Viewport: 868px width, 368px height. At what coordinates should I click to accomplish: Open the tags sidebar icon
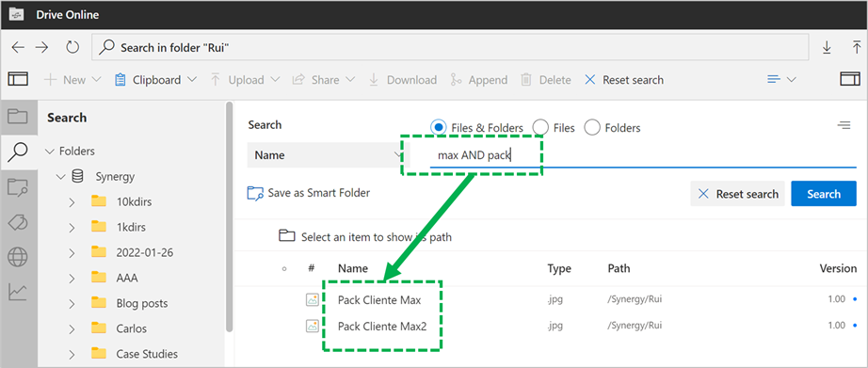pos(18,222)
